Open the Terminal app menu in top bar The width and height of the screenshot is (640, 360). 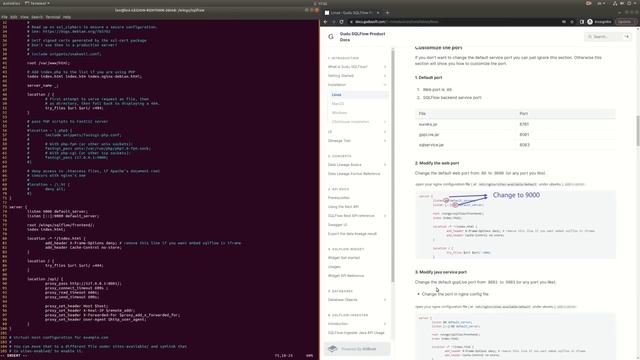click(x=37, y=3)
